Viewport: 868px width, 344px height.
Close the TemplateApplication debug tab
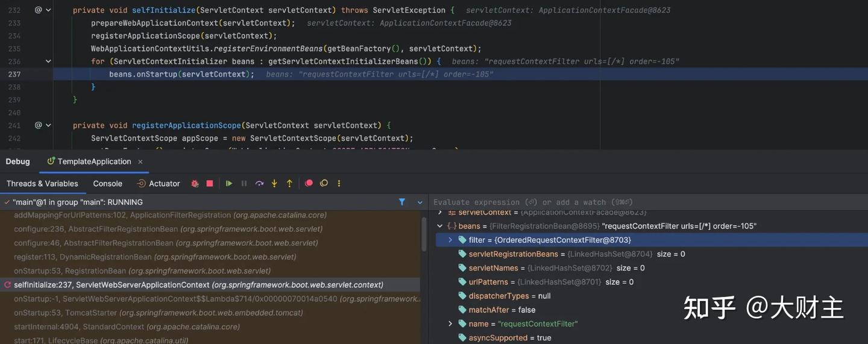pyautogui.click(x=140, y=161)
